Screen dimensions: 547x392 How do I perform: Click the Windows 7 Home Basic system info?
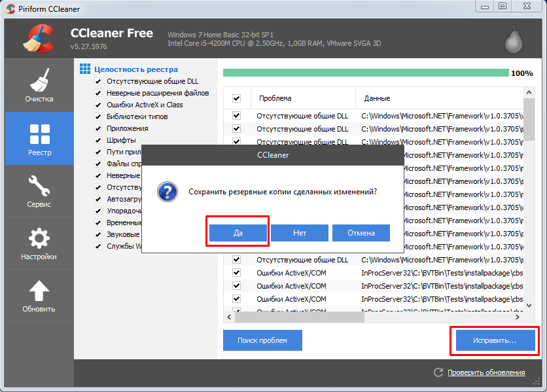pyautogui.click(x=221, y=35)
